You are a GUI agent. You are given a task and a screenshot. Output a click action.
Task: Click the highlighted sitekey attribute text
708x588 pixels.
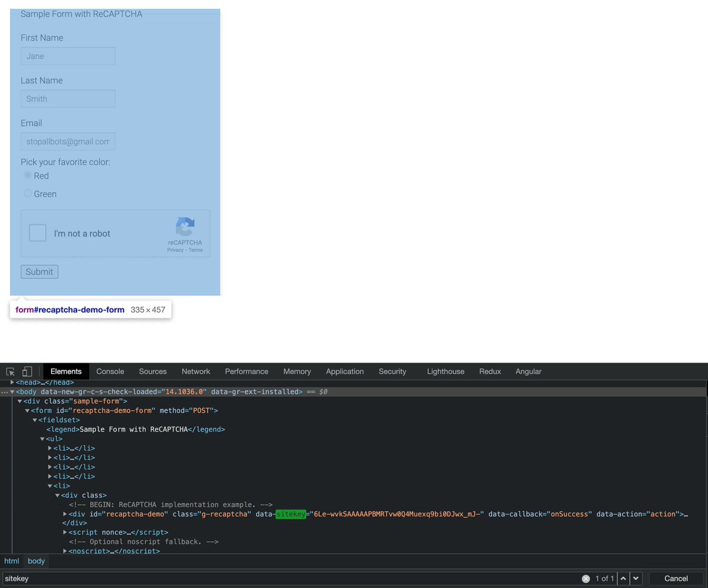(x=290, y=514)
